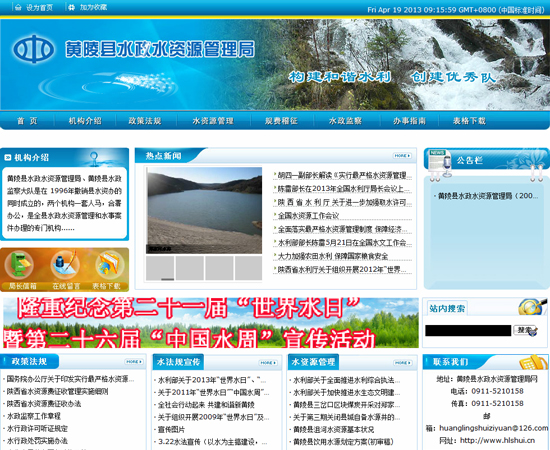Open 政策法规 in the navigation bar
This screenshot has height=450, width=550.
point(145,121)
